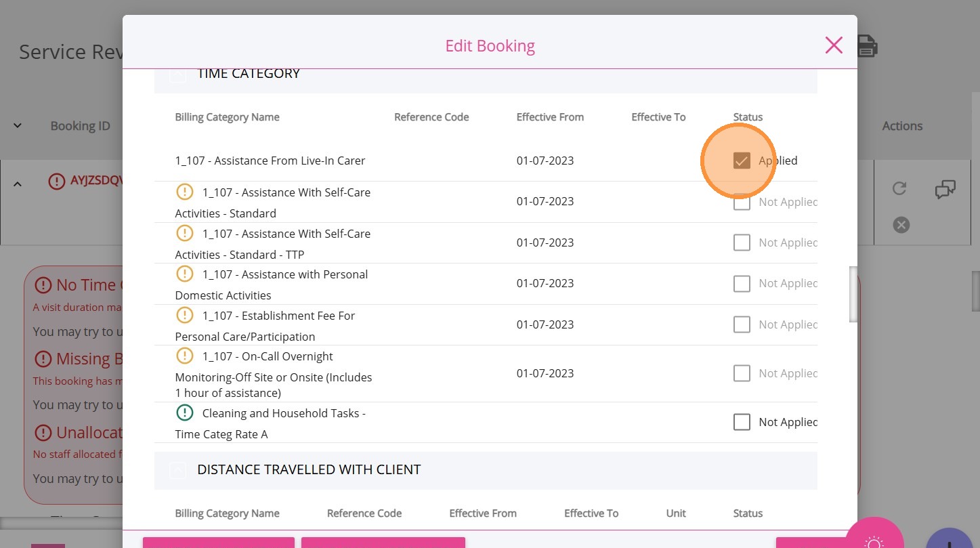Image resolution: width=980 pixels, height=548 pixels.
Task: Tick Assistance with Personal Domestic Activities checkbox
Action: (x=742, y=283)
